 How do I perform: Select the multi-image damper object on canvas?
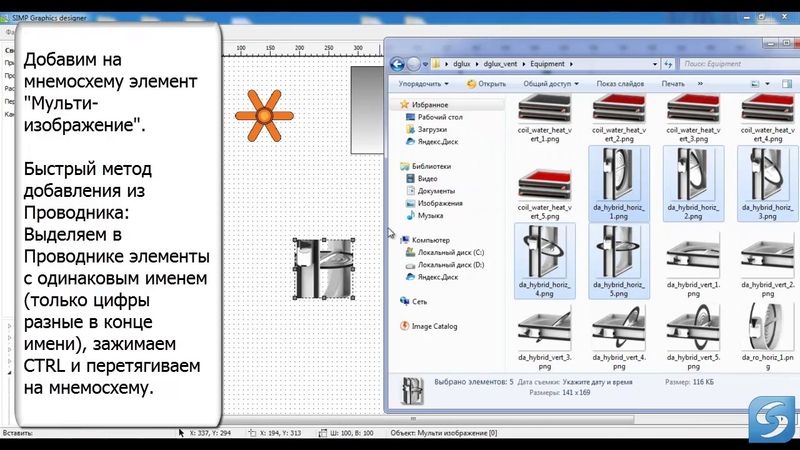click(x=324, y=268)
